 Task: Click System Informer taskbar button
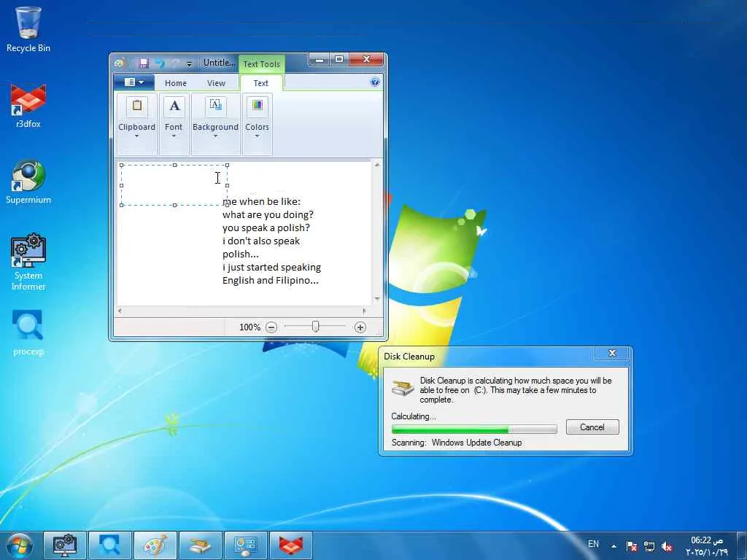(x=65, y=545)
